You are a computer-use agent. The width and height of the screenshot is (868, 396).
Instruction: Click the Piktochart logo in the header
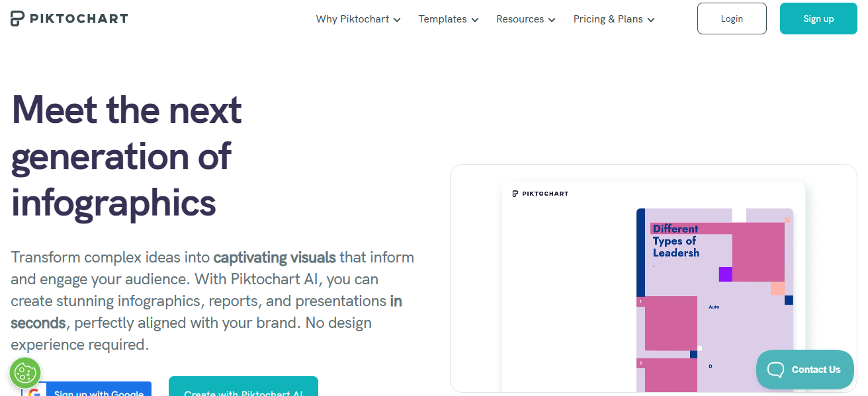(x=69, y=19)
